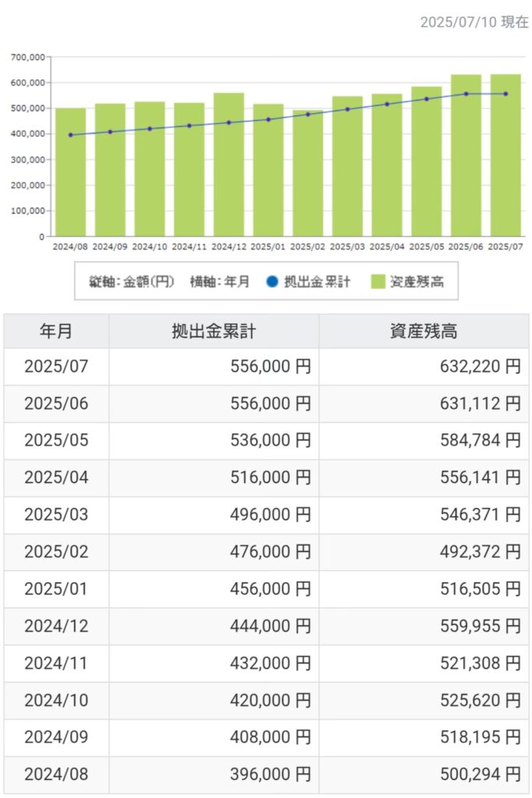The height and width of the screenshot is (798, 532).
Task: Click the 396,000 円 contribution cell
Action: click(213, 774)
